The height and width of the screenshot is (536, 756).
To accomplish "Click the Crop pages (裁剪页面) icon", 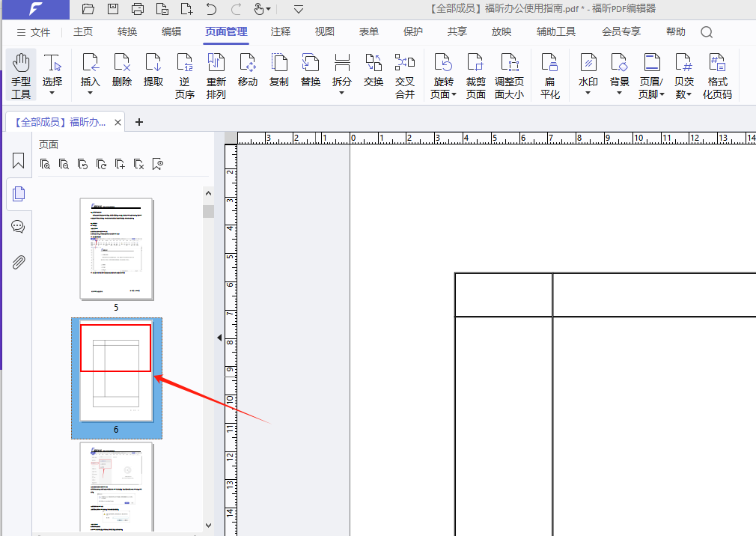I will (475, 75).
